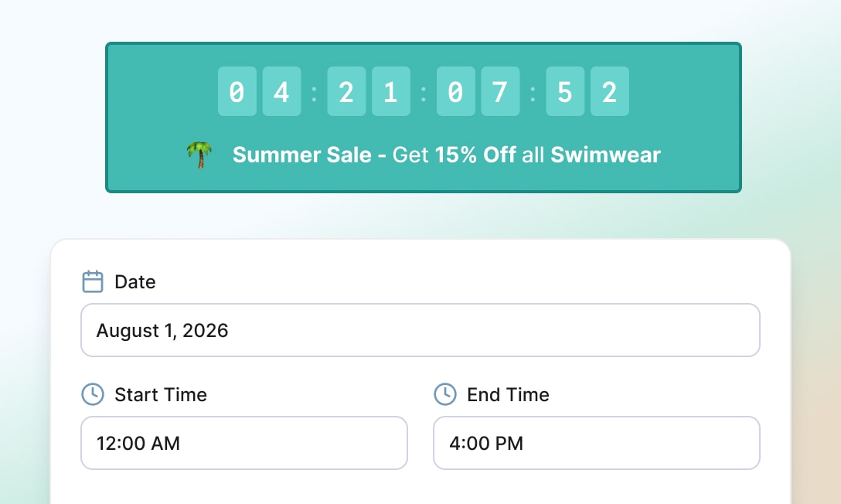Click the End Time field showing 4:00 PM

596,443
